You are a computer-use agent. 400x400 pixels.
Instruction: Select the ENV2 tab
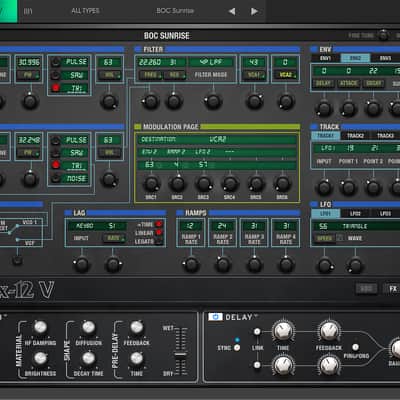point(355,58)
